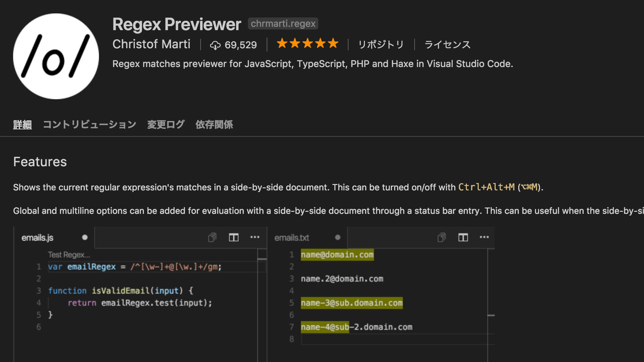Click the Open Changes icon above emails.txt editor

[441, 237]
